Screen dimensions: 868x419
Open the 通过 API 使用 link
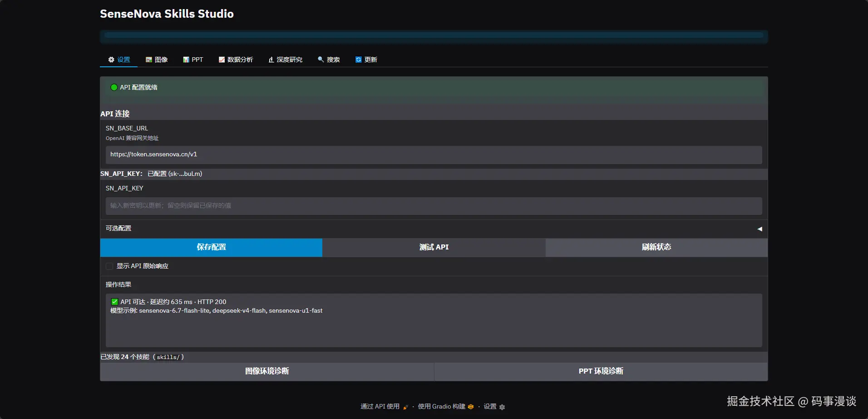[x=385, y=407]
